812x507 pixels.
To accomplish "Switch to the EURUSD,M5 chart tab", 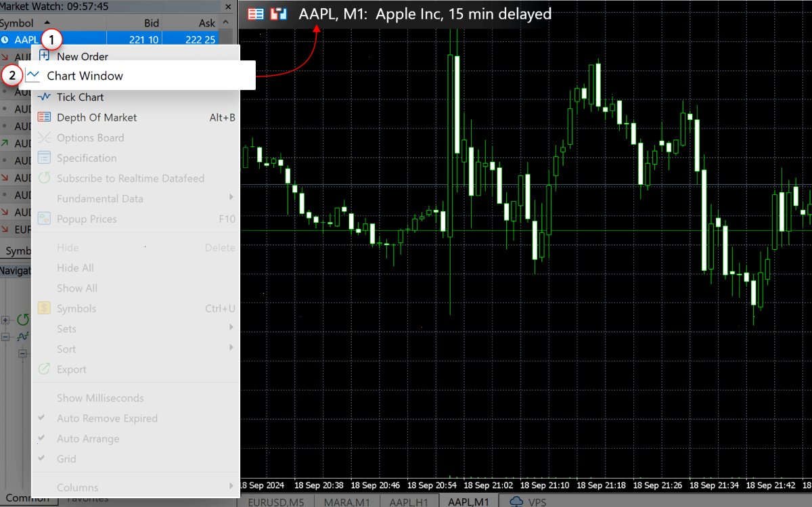I will (275, 502).
